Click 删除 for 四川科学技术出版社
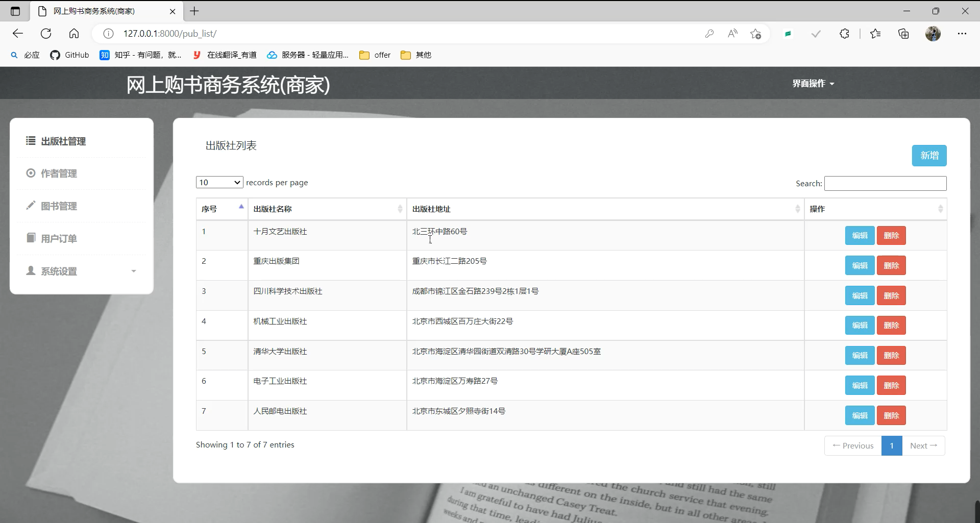Screen dimensions: 980x523 click(x=891, y=296)
